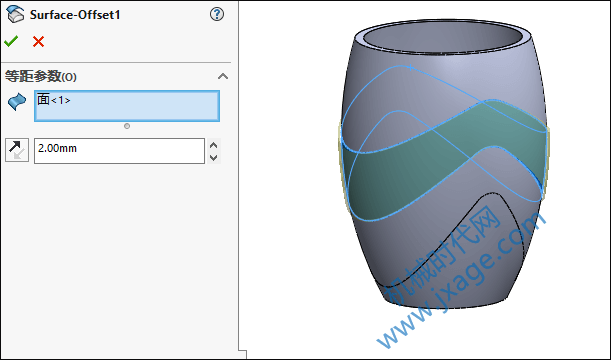The width and height of the screenshot is (611, 360).
Task: Flip the offset direction button
Action: pos(17,150)
